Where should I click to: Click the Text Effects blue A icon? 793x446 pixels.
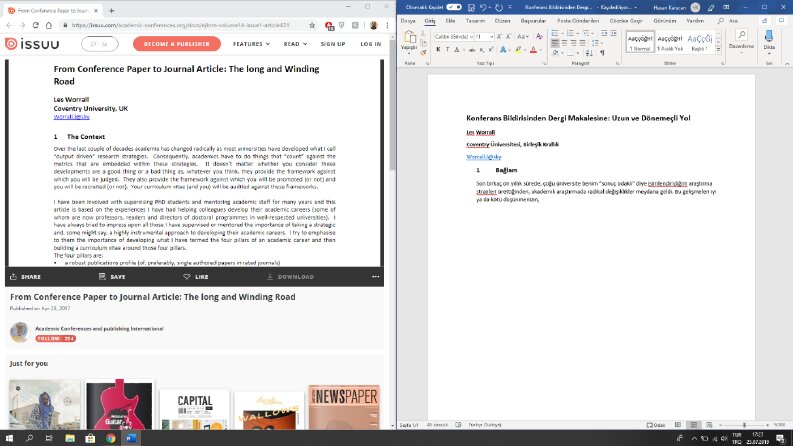tap(503, 50)
